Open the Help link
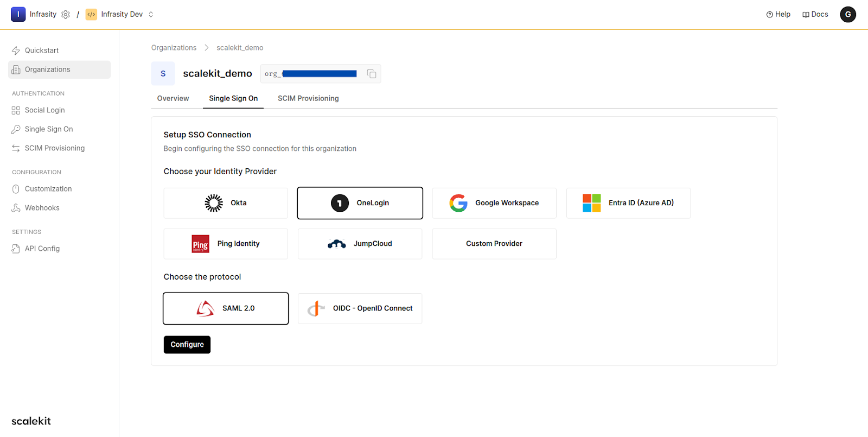 (778, 15)
